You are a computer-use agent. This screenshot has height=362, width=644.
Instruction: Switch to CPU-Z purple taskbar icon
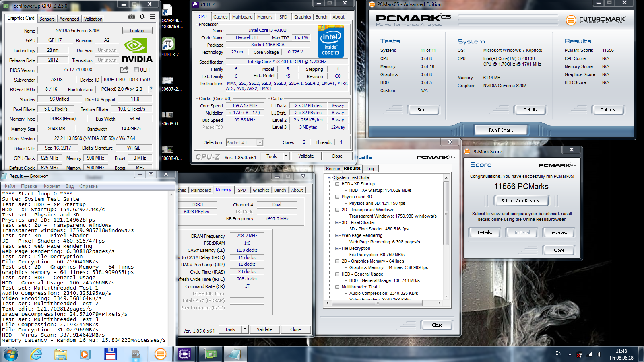click(x=184, y=354)
